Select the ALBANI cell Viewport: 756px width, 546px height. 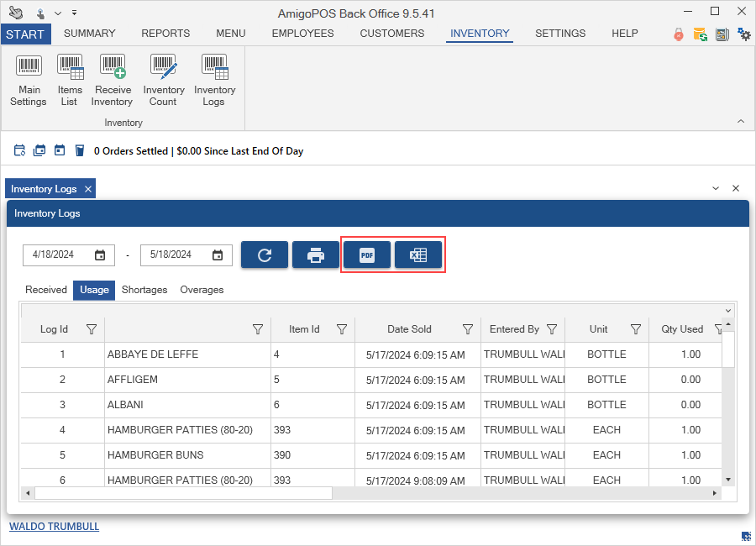pyautogui.click(x=187, y=405)
